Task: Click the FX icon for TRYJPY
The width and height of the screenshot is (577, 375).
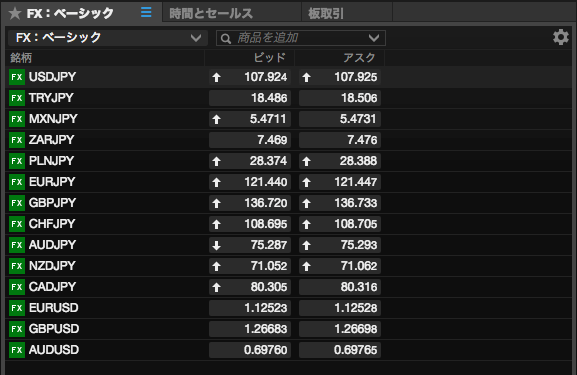Action: coord(17,98)
